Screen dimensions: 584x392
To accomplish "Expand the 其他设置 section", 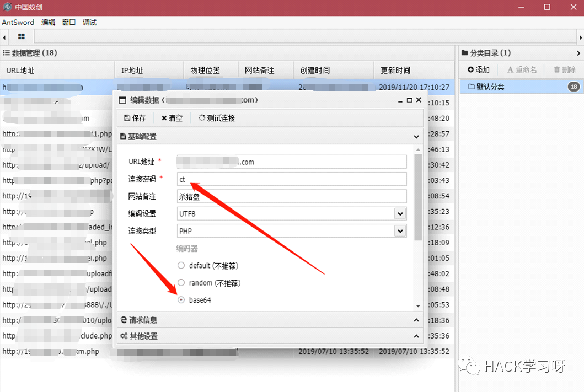I will click(416, 336).
